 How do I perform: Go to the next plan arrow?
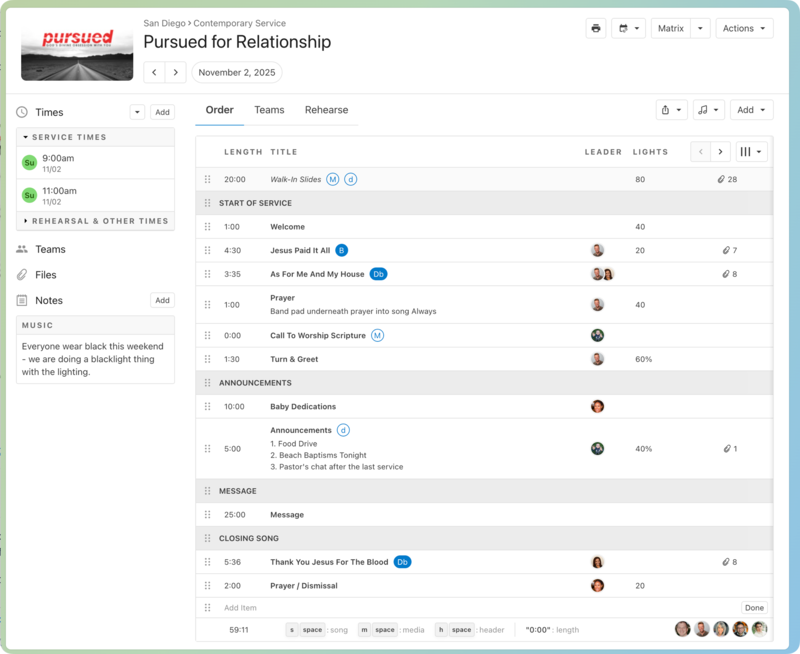point(176,72)
